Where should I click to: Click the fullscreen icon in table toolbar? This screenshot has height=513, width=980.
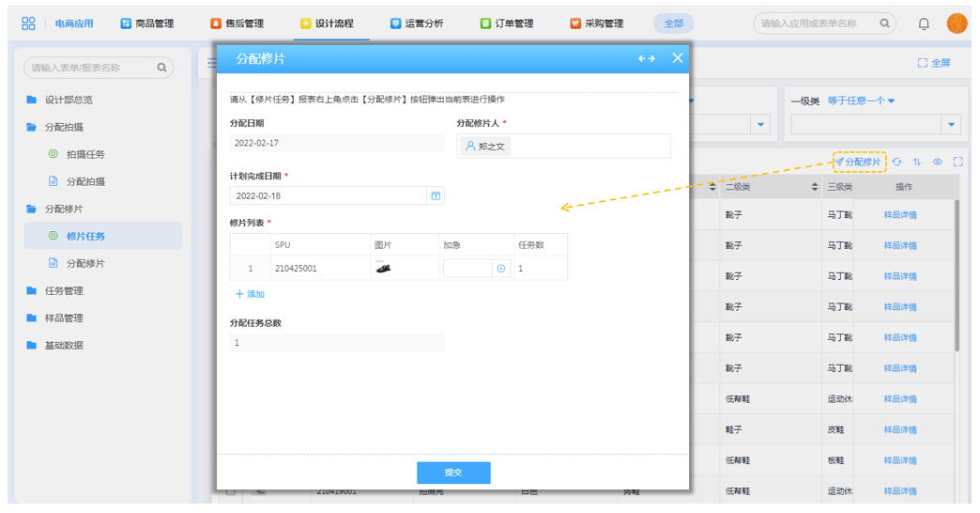pyautogui.click(x=957, y=163)
